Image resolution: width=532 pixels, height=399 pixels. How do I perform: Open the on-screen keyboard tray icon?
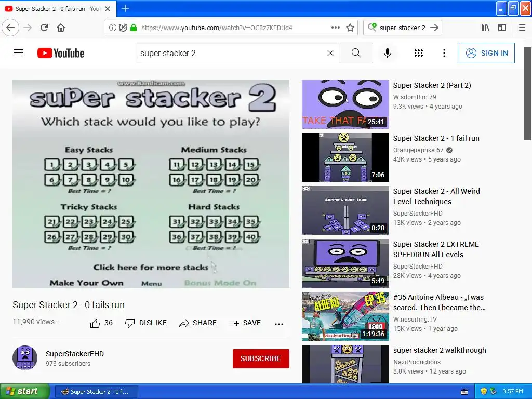coord(464,392)
